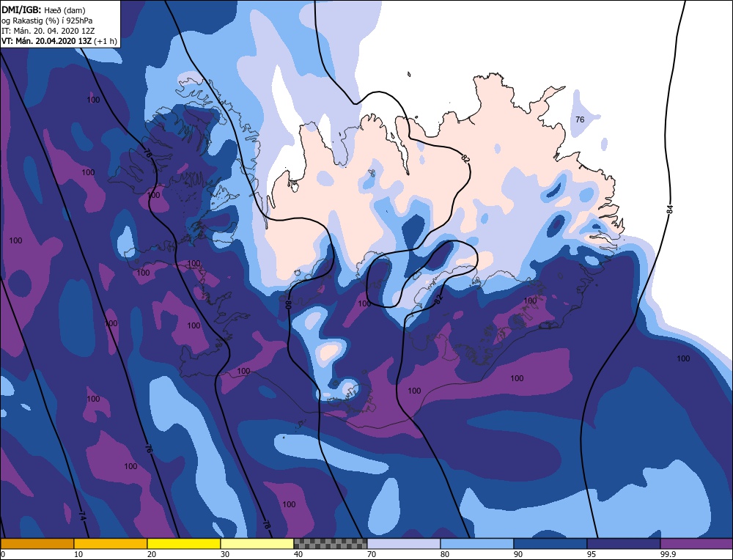733x560 pixels.
Task: Click the '10' legend tick label
Action: click(x=78, y=554)
